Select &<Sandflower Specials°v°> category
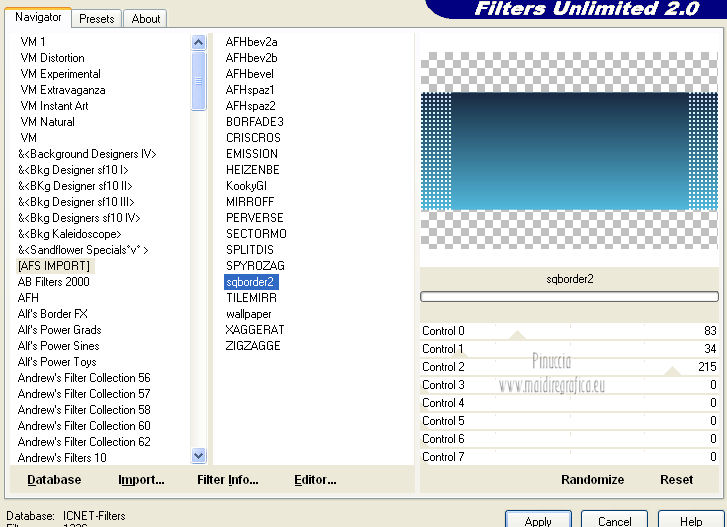 [x=83, y=250]
